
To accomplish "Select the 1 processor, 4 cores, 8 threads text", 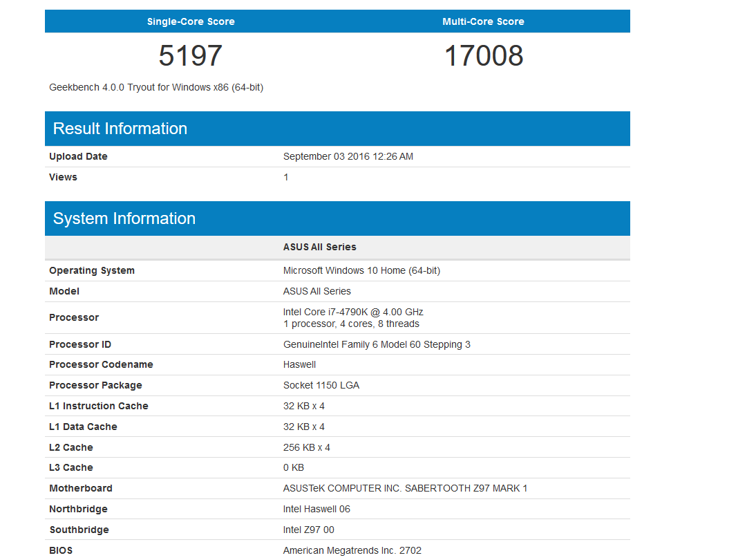I will (351, 324).
